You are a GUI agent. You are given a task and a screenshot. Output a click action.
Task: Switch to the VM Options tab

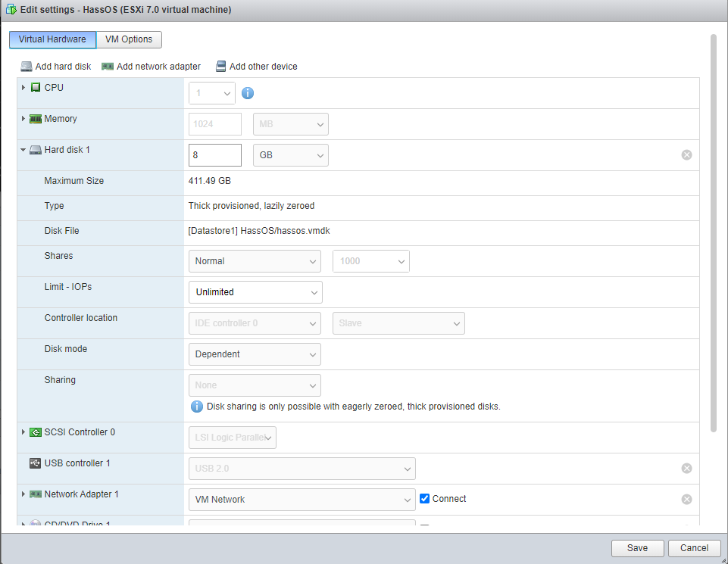(x=129, y=39)
